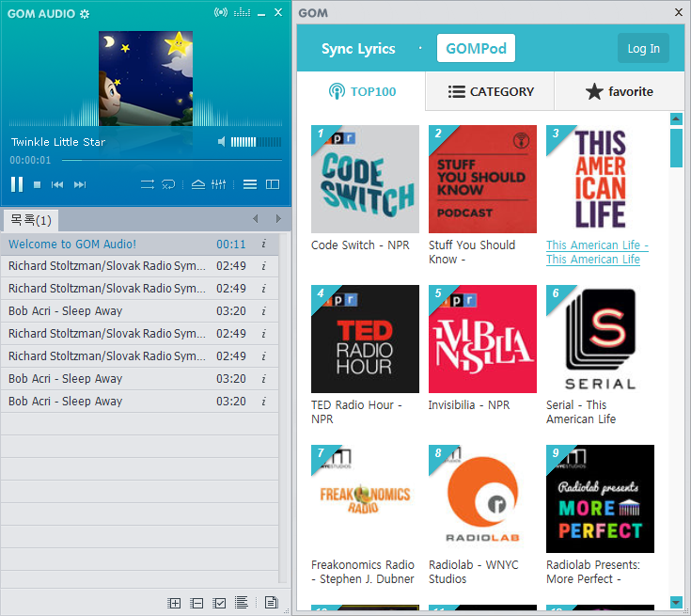Open the Radiolab podcast thumbnail

point(482,498)
